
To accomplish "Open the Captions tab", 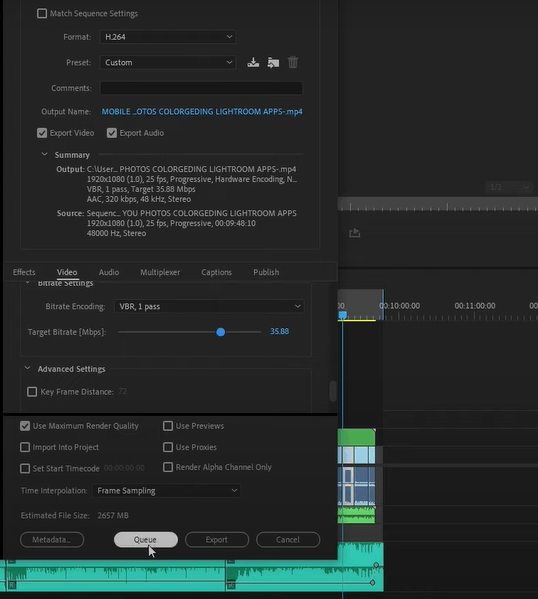I will coord(216,272).
